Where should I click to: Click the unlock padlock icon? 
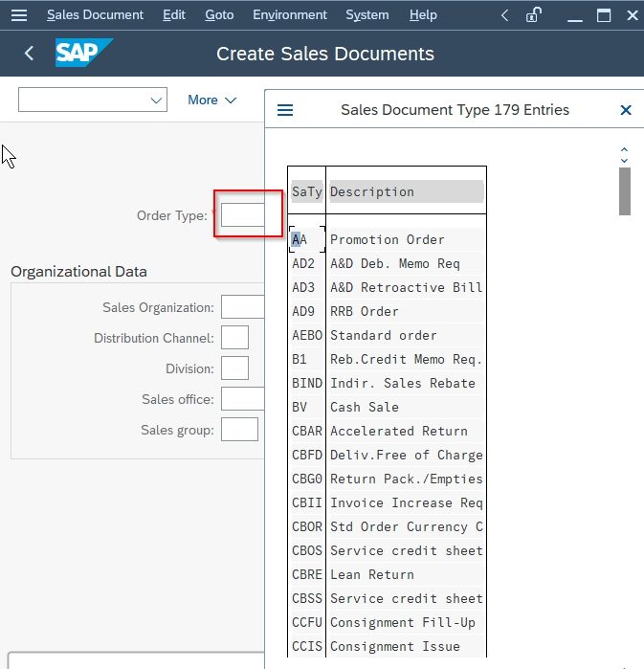[x=534, y=15]
